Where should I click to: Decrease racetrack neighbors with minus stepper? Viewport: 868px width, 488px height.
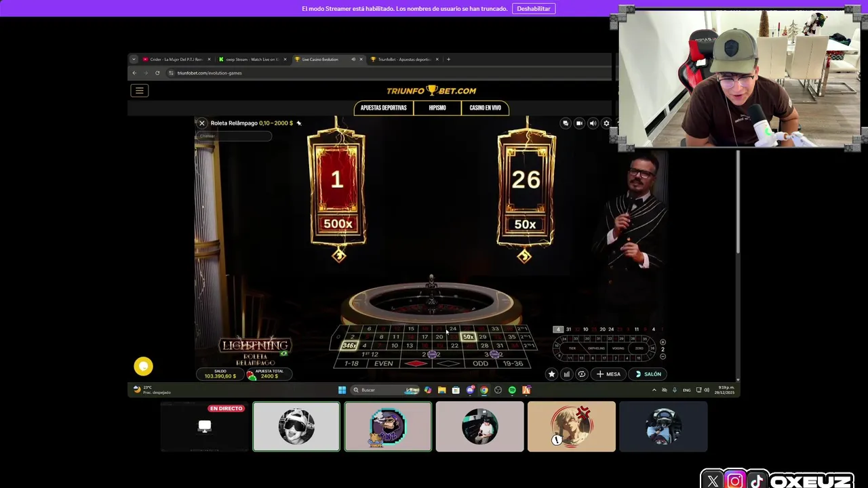click(x=663, y=357)
